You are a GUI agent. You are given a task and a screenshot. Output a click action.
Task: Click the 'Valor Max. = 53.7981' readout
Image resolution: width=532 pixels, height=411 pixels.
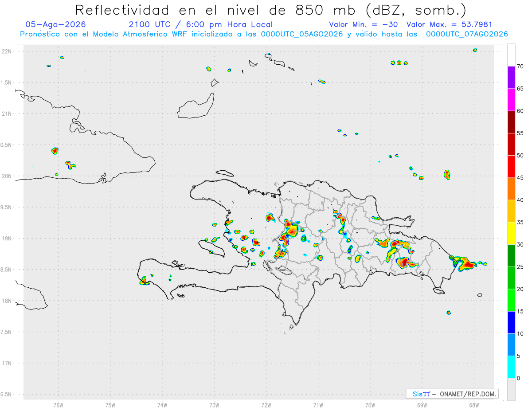click(449, 24)
